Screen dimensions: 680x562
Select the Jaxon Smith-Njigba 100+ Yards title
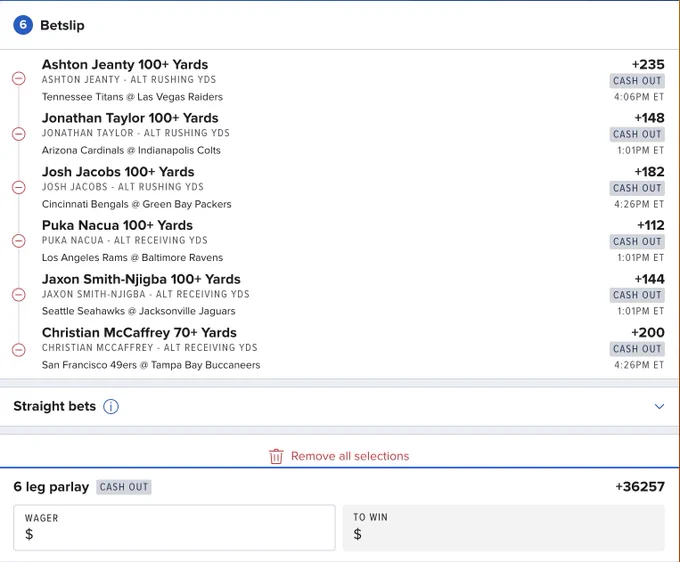(x=141, y=279)
